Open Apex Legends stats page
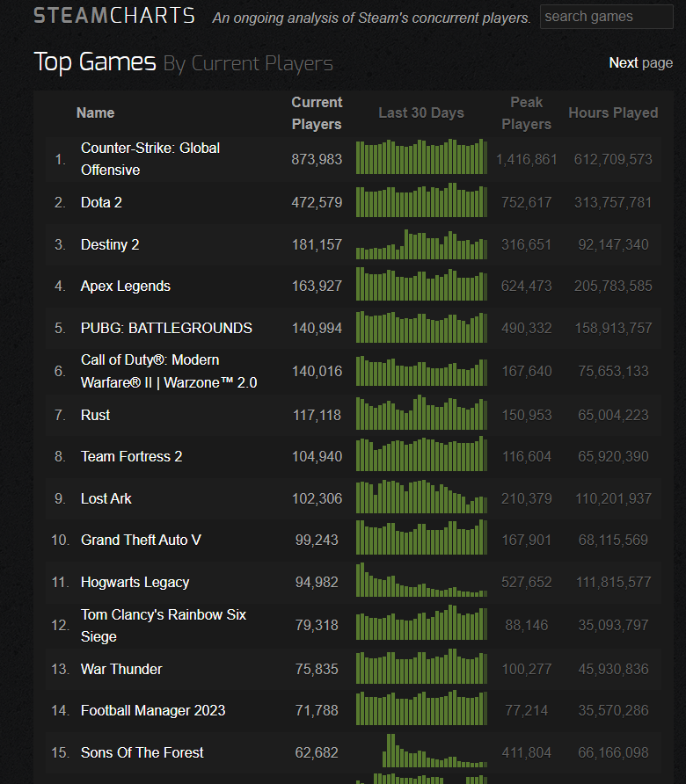This screenshot has height=784, width=686. pos(126,286)
